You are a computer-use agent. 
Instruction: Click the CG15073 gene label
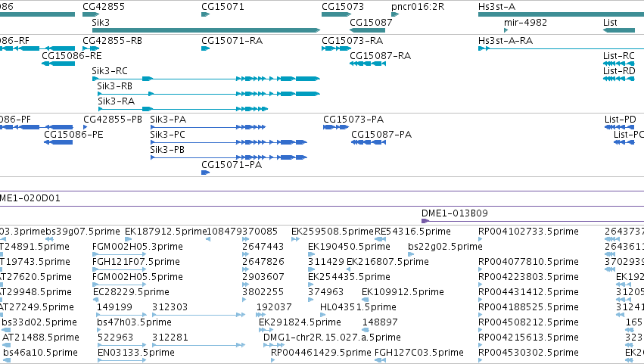point(343,7)
